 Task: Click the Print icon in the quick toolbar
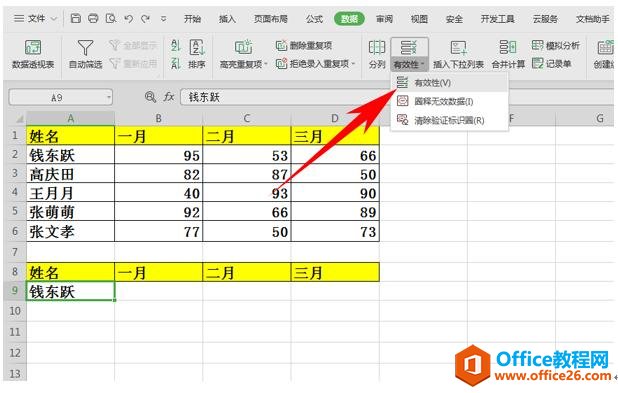[93, 18]
